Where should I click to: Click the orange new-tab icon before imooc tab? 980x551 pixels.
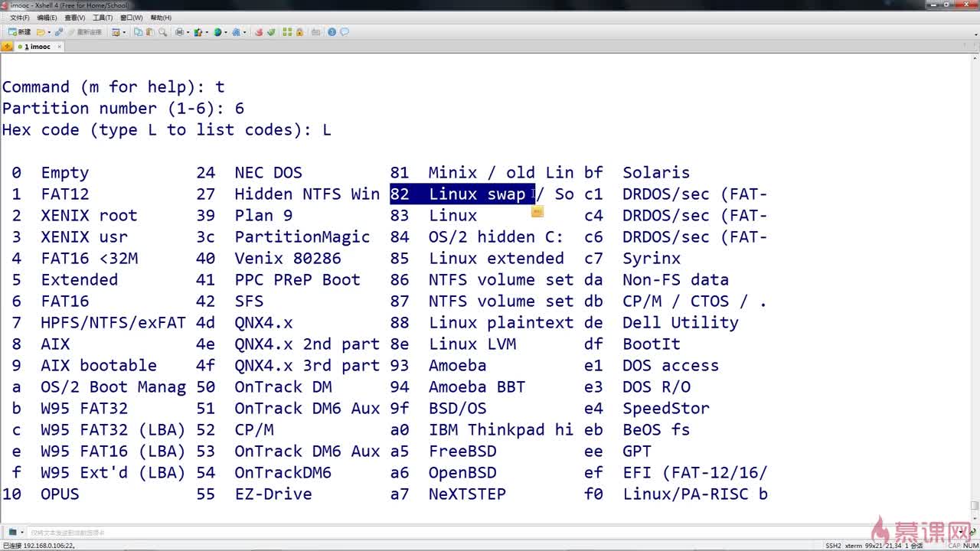[8, 47]
